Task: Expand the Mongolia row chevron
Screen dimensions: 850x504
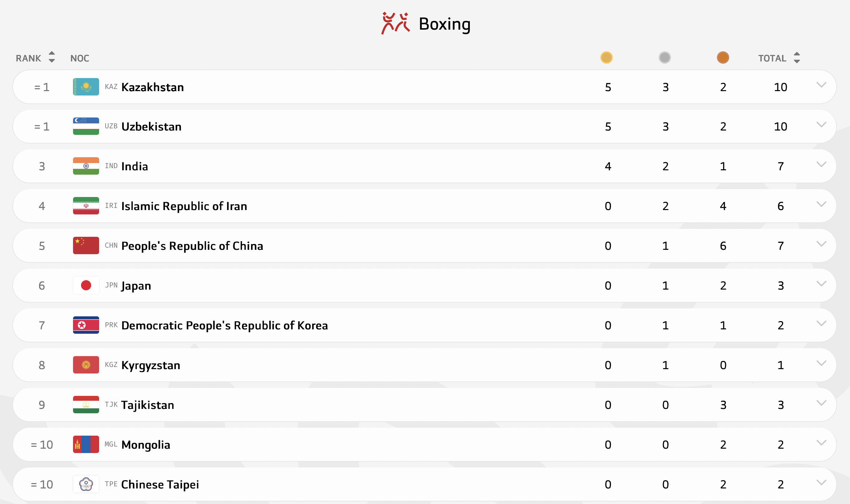Action: click(821, 443)
